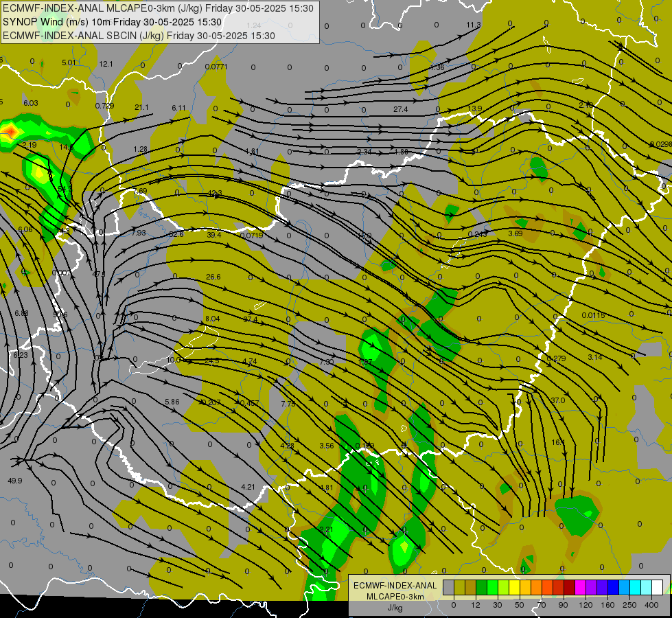The width and height of the screenshot is (672, 618).
Task: Click legend tick label 12
Action: point(475,605)
